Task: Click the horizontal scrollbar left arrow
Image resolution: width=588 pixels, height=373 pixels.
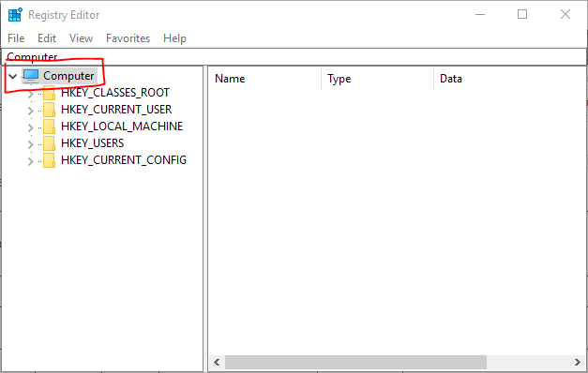Action: click(217, 362)
